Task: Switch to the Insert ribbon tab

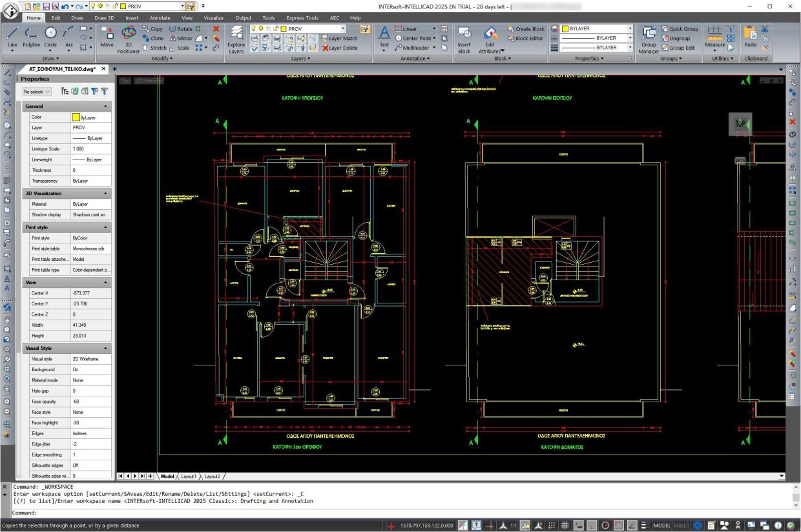Action: click(132, 17)
